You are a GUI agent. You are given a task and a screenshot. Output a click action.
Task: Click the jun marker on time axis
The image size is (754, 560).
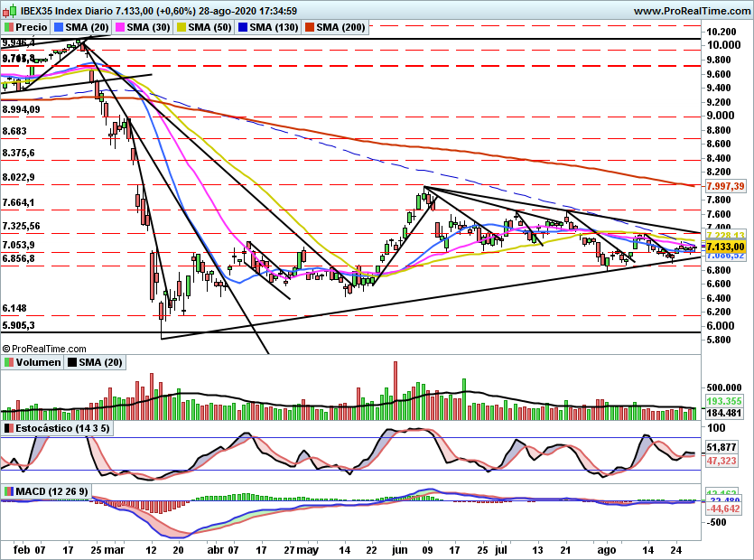pos(400,549)
